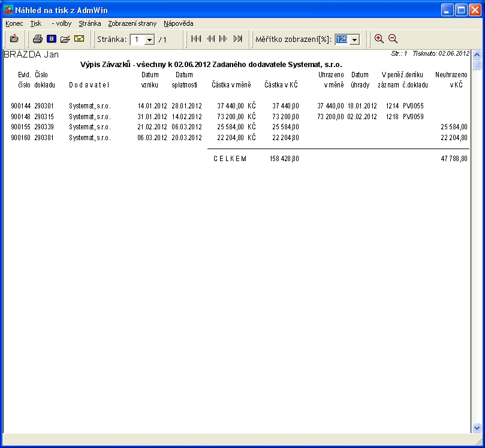Click the CELKEM total label
Image resolution: width=485 pixels, height=448 pixels.
coord(230,159)
